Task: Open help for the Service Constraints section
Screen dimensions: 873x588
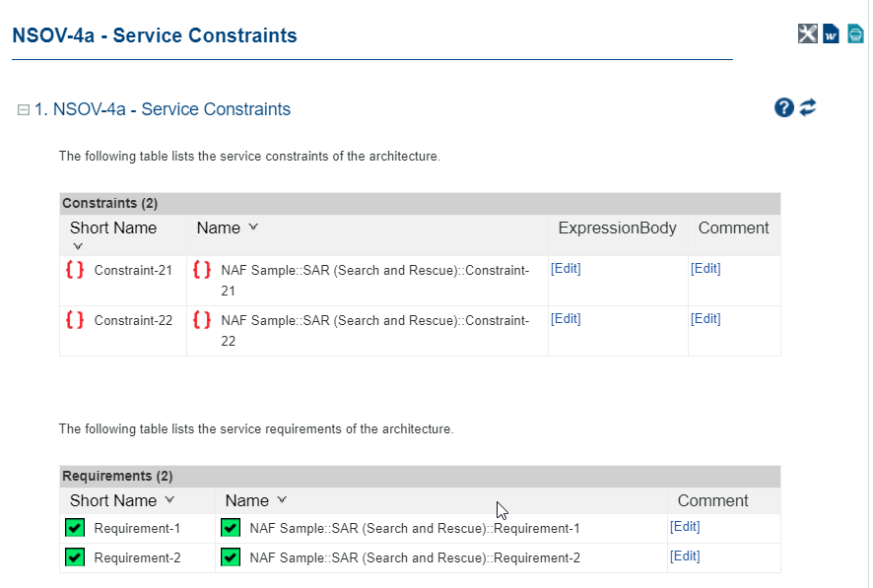Action: [784, 108]
